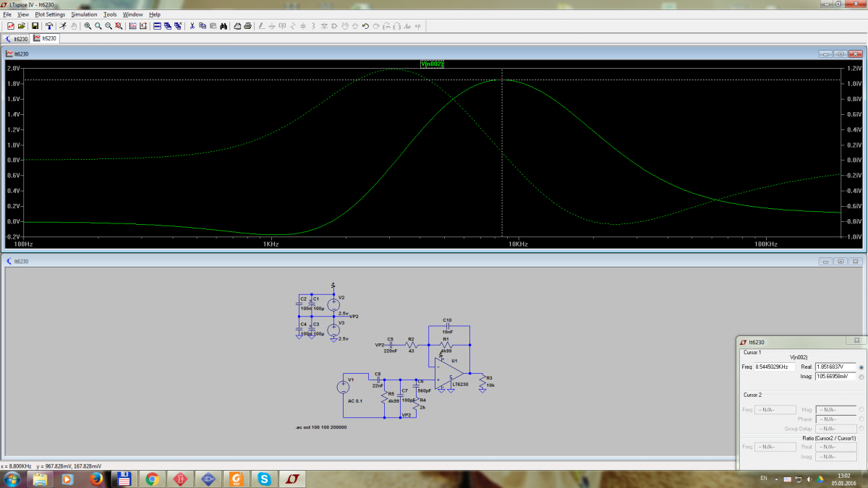This screenshot has height=488, width=868.
Task: Close the lt6230 cursor dialog
Action: tap(856, 341)
